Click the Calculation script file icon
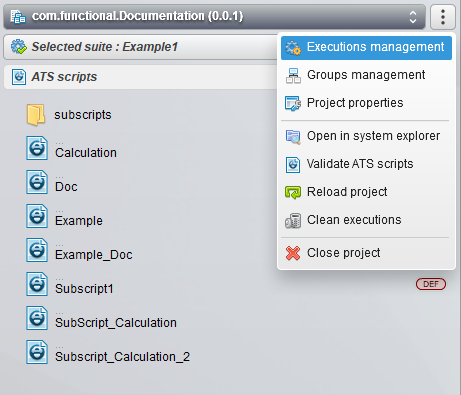 (x=37, y=148)
